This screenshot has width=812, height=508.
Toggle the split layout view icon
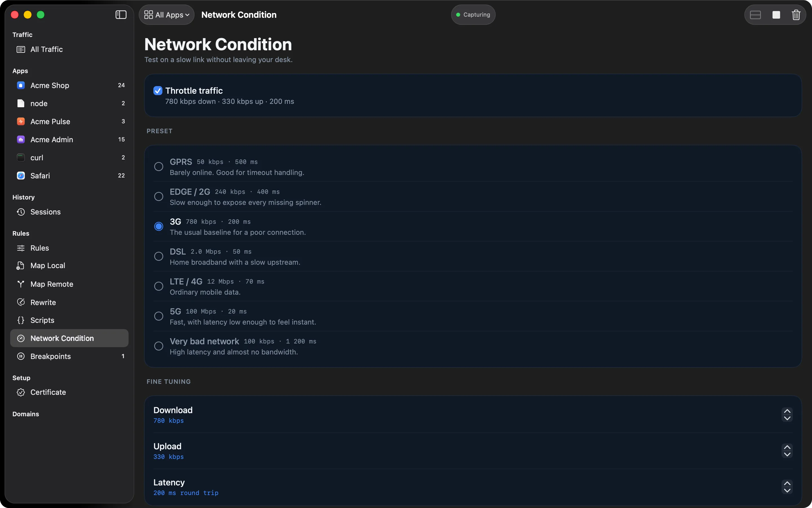point(755,15)
